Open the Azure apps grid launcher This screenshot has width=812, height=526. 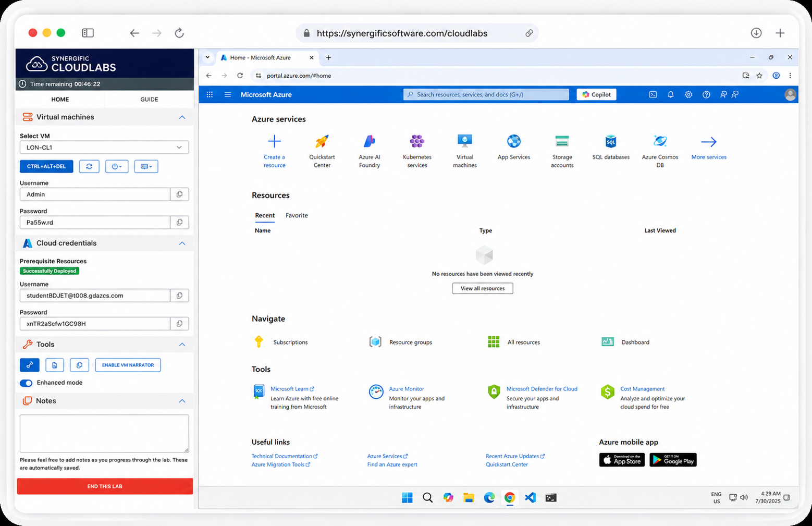pyautogui.click(x=210, y=94)
